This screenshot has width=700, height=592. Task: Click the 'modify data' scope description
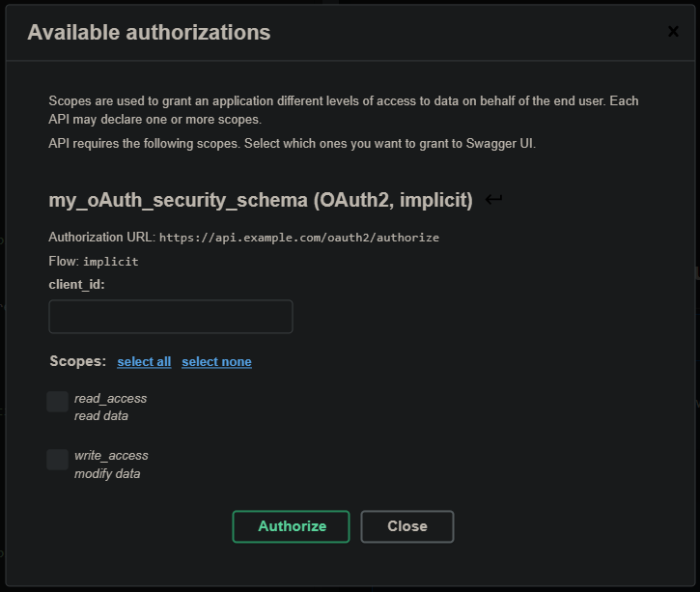(x=107, y=473)
